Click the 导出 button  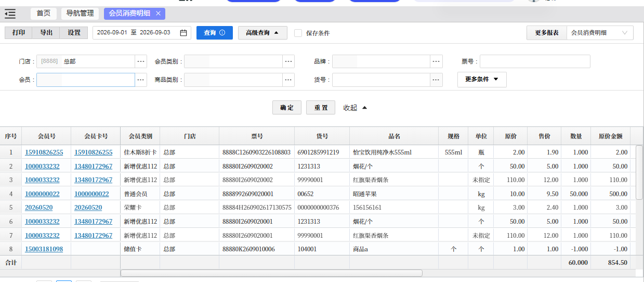[x=46, y=33]
